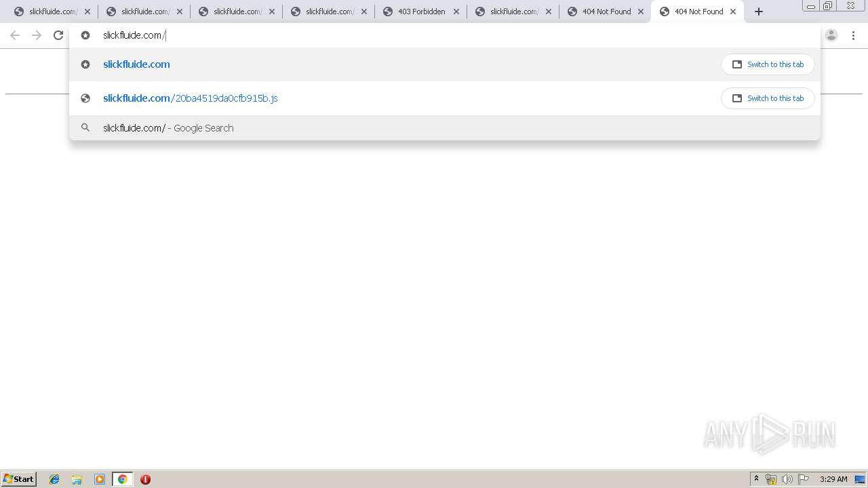Open the Action Center flag icon

point(804,479)
